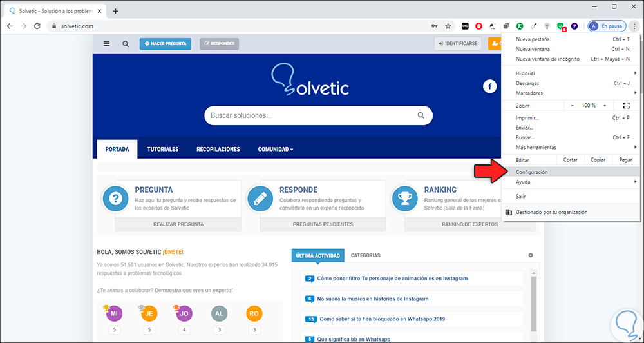The height and width of the screenshot is (343, 644).
Task: Click the Ranking de Expertos button
Action: [469, 224]
